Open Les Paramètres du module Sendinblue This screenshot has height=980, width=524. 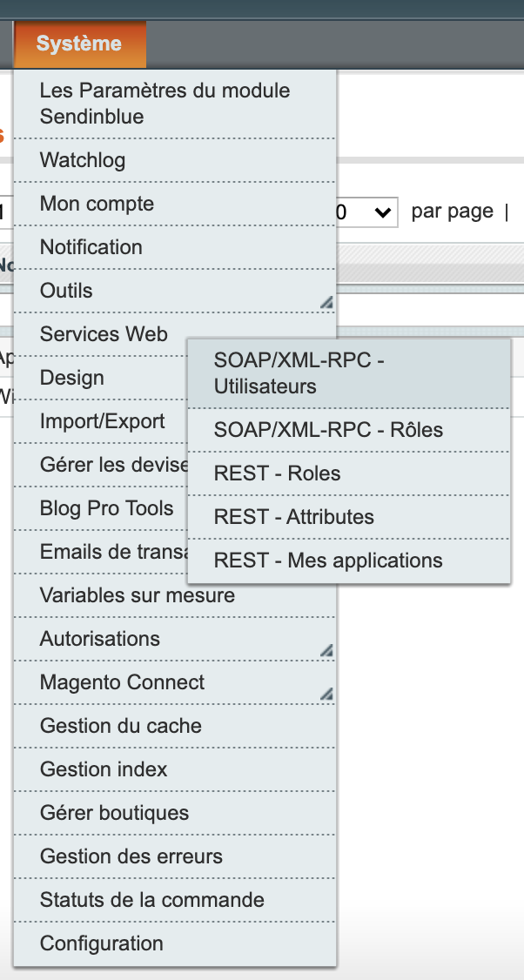coord(165,103)
